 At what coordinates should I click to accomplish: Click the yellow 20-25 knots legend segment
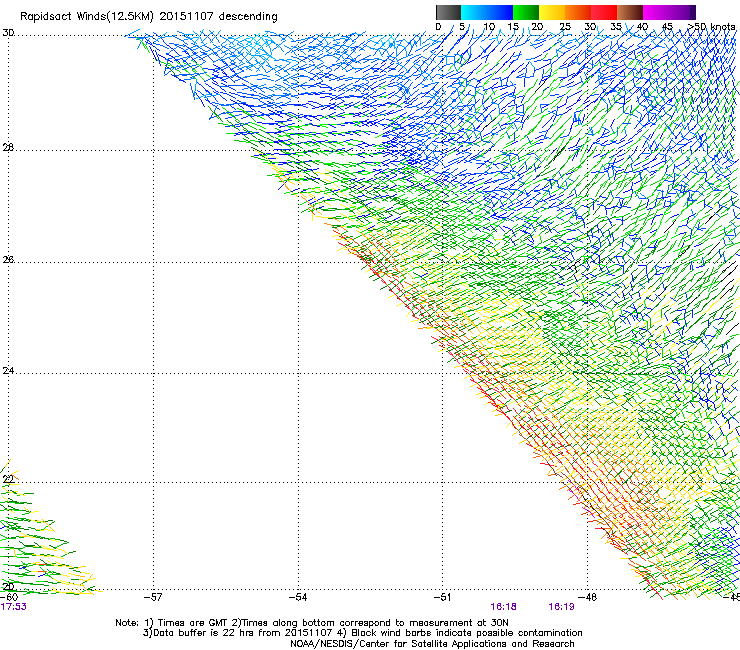552,12
